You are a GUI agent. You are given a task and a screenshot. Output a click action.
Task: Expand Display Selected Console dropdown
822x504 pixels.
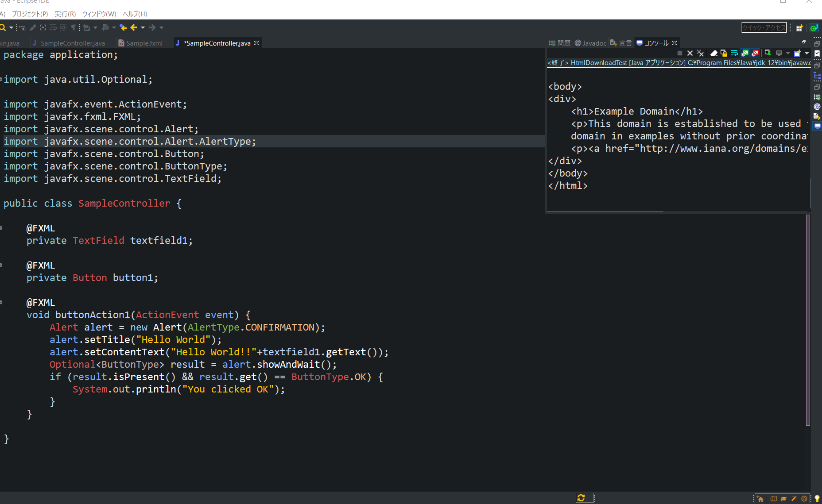pyautogui.click(x=788, y=53)
